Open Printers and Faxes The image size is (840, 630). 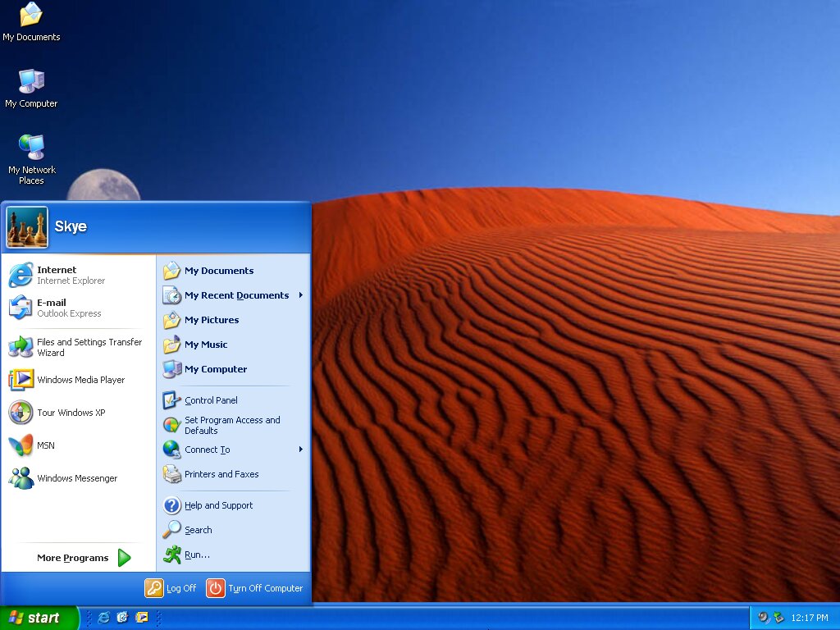[234, 474]
